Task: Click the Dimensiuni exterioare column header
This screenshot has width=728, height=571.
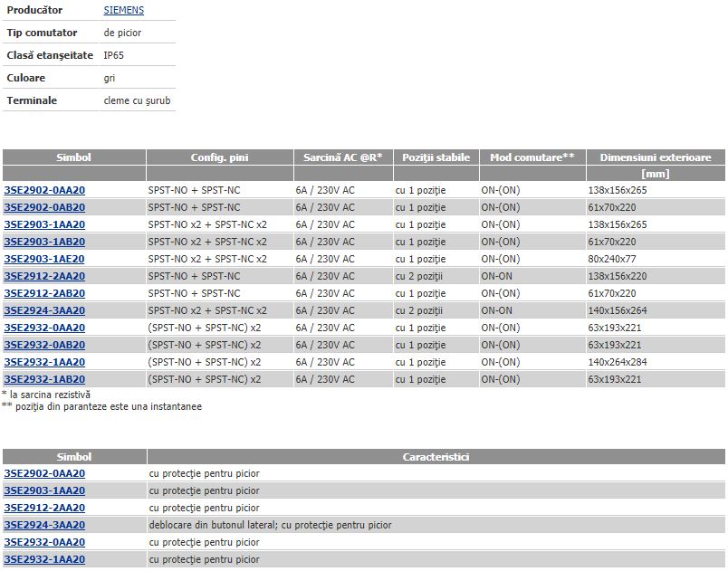Action: click(x=656, y=157)
